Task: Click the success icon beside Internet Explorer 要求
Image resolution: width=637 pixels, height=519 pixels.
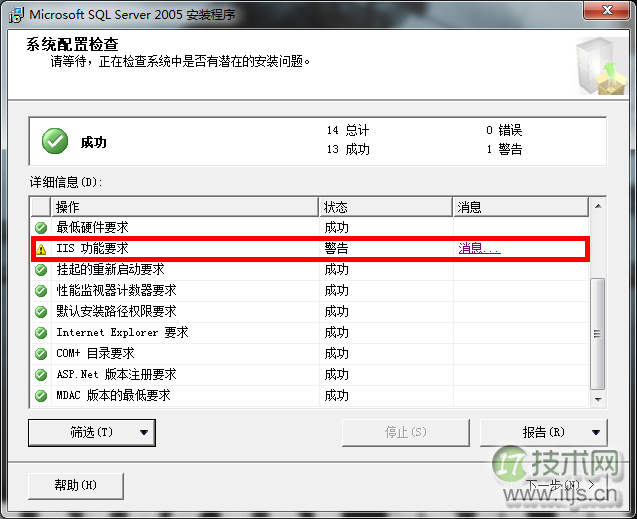Action: coord(41,333)
